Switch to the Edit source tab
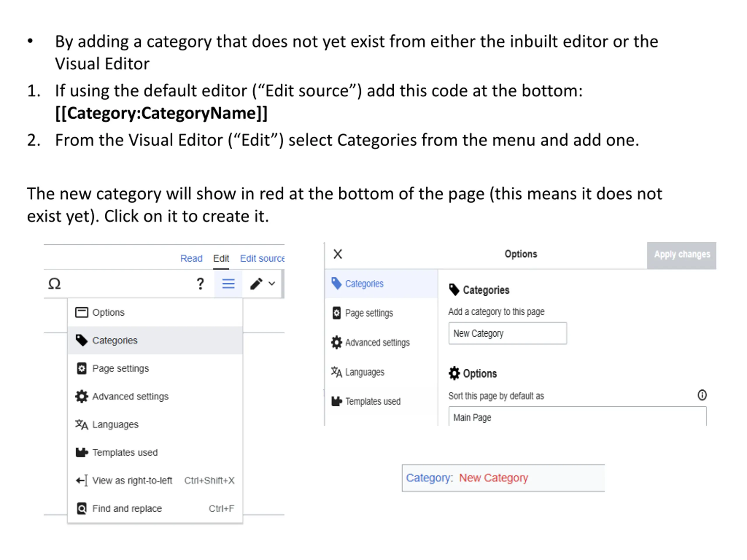This screenshot has height=560, width=747. 262,259
